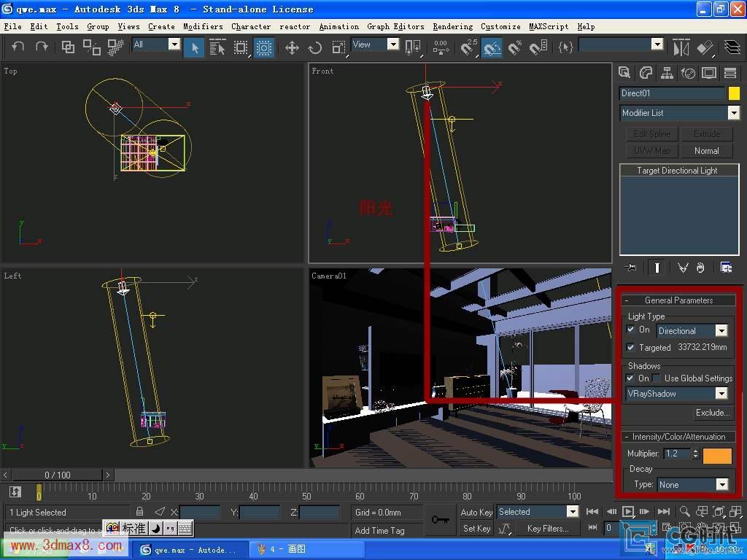
Task: Click the Use Pivot Point Center icon
Action: (413, 47)
